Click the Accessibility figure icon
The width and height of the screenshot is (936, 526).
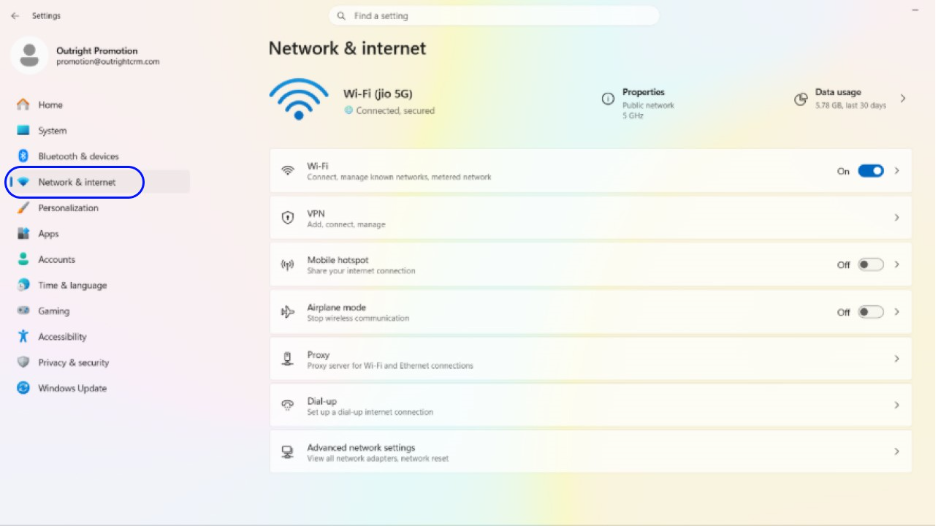point(23,337)
